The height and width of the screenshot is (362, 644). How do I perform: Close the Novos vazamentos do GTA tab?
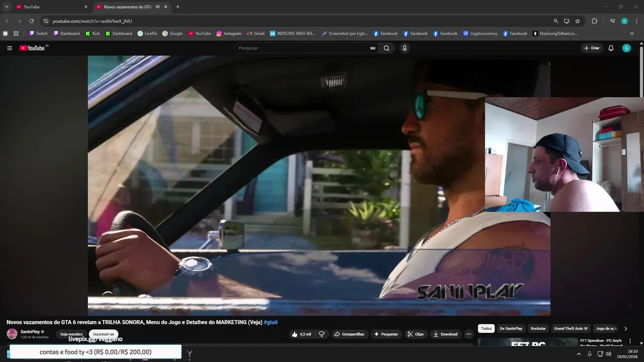(x=166, y=7)
